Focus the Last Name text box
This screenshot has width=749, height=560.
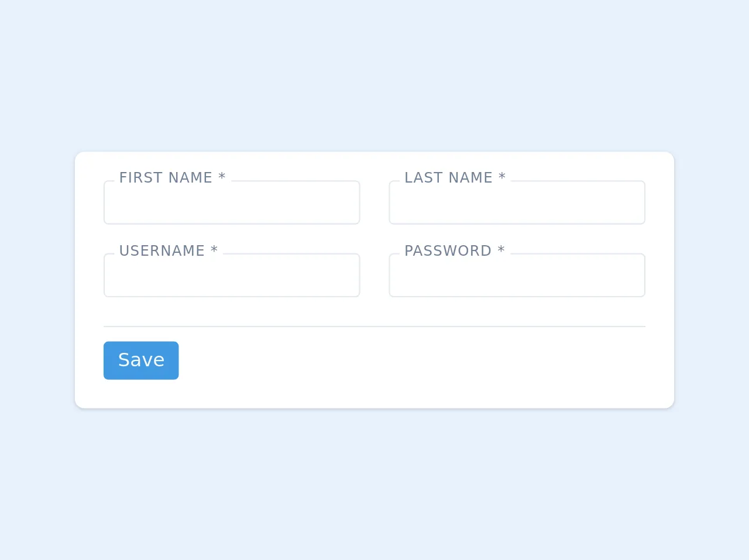click(x=517, y=204)
